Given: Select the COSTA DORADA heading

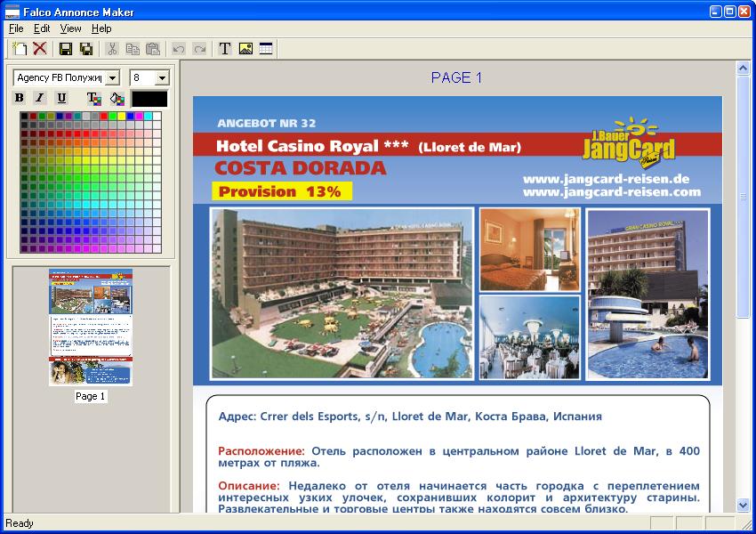Looking at the screenshot, I should pyautogui.click(x=301, y=168).
